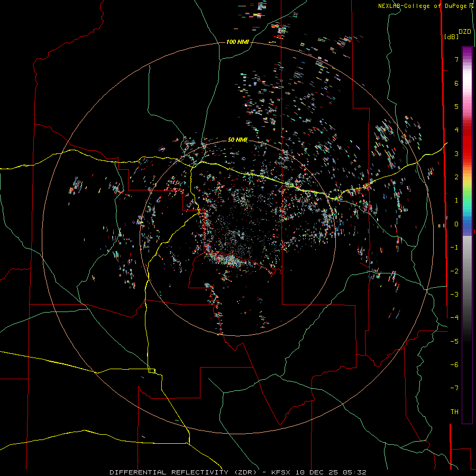Click the "KFSX 10 DEC 25 05:32" timestamp

coord(319,472)
